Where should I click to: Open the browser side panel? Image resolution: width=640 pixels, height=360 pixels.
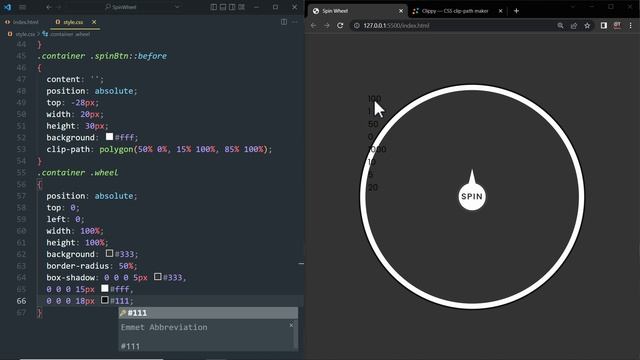[x=604, y=25]
